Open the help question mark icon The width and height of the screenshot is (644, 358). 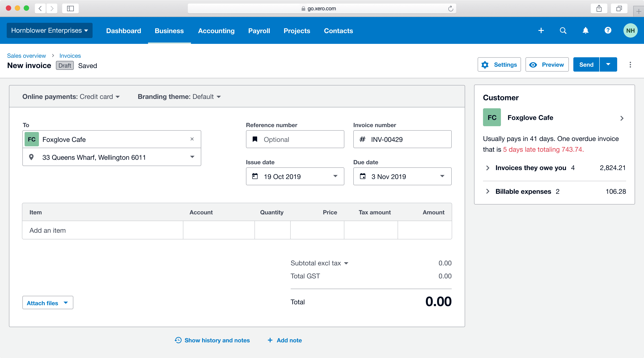coord(608,30)
